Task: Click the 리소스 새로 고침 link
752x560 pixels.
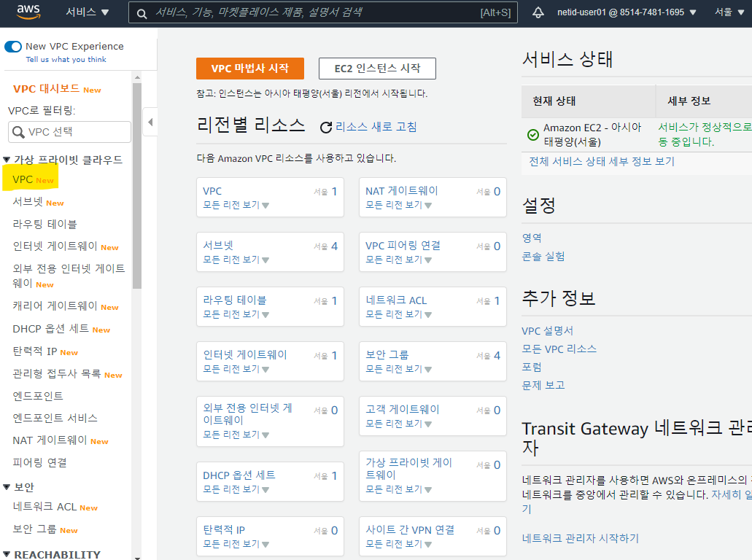Action: pos(376,127)
